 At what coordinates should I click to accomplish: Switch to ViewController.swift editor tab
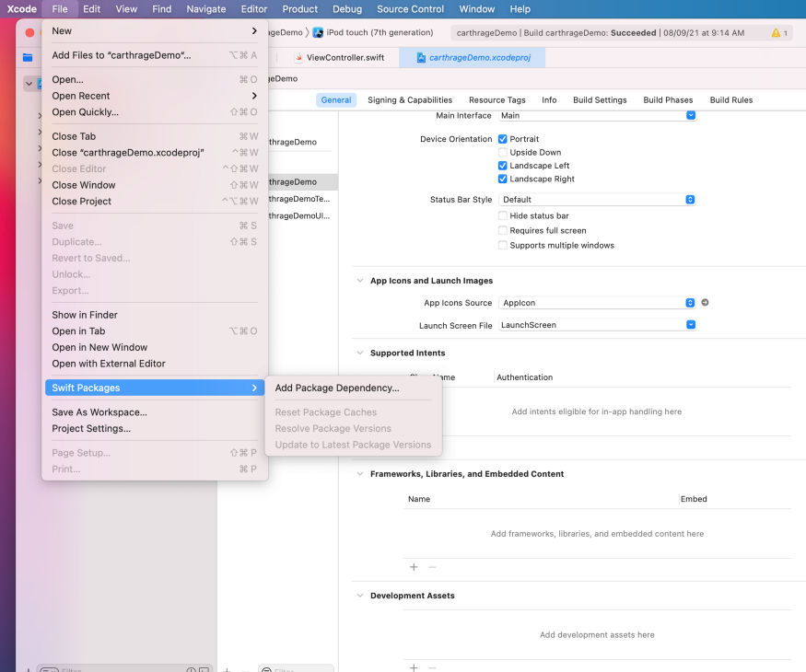point(339,58)
